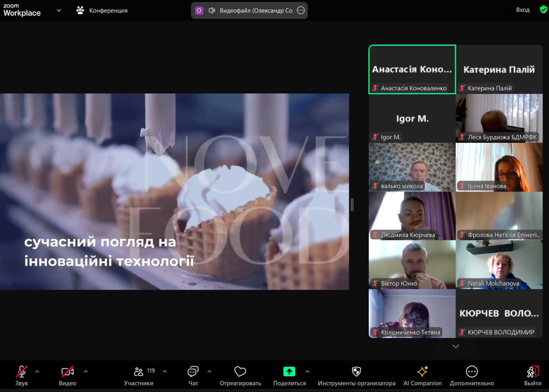Turn on camera with the Видео button

(67, 375)
